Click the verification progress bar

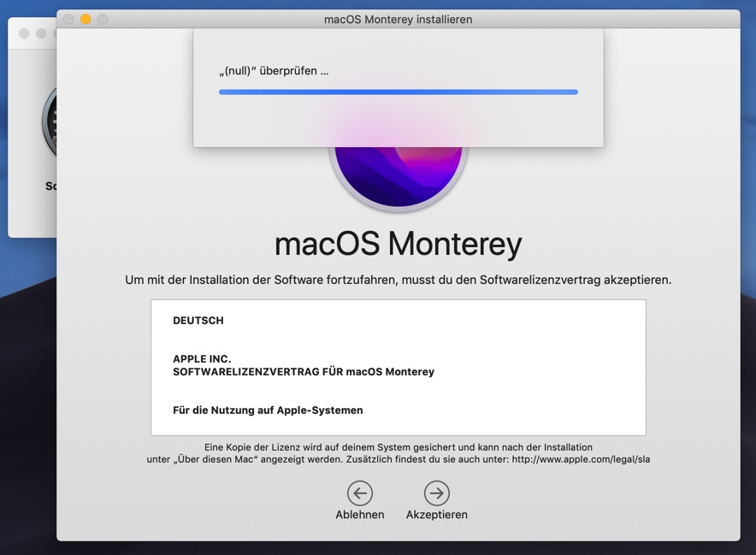pos(399,92)
